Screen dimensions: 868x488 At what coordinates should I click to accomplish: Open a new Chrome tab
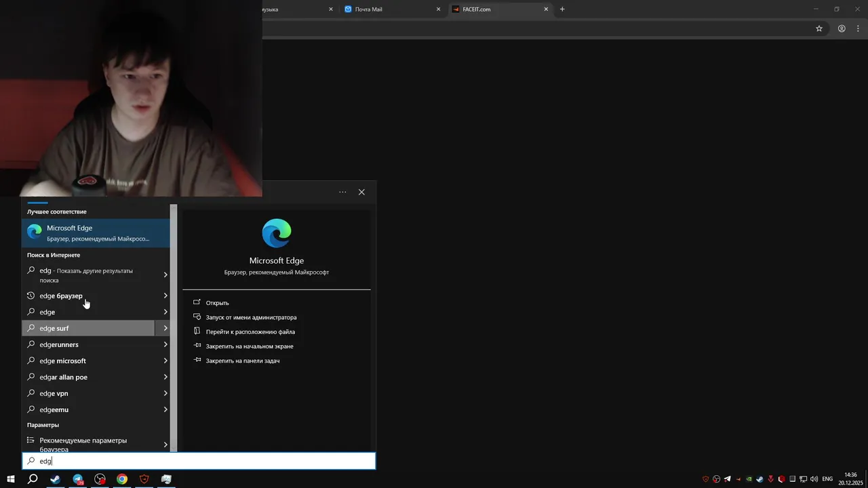tap(562, 9)
